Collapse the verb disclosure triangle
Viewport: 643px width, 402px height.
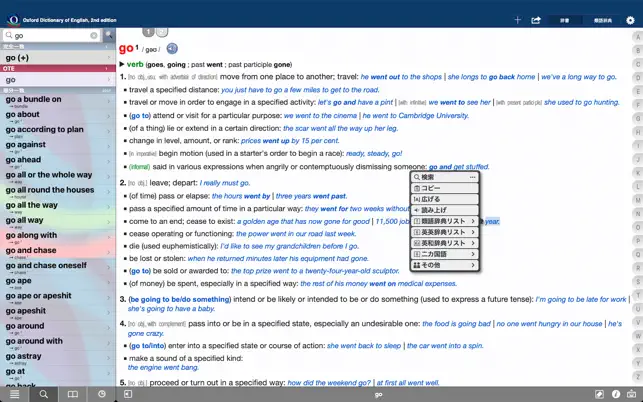[x=122, y=64]
